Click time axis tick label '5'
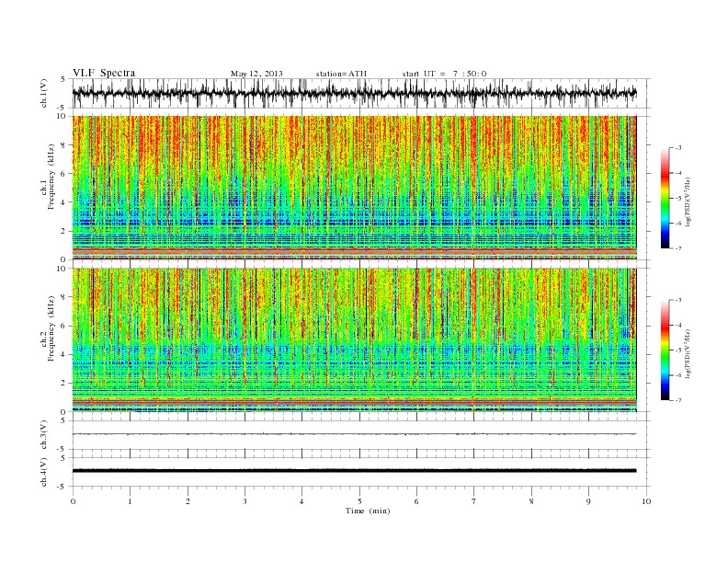728x563 pixels. (x=359, y=501)
